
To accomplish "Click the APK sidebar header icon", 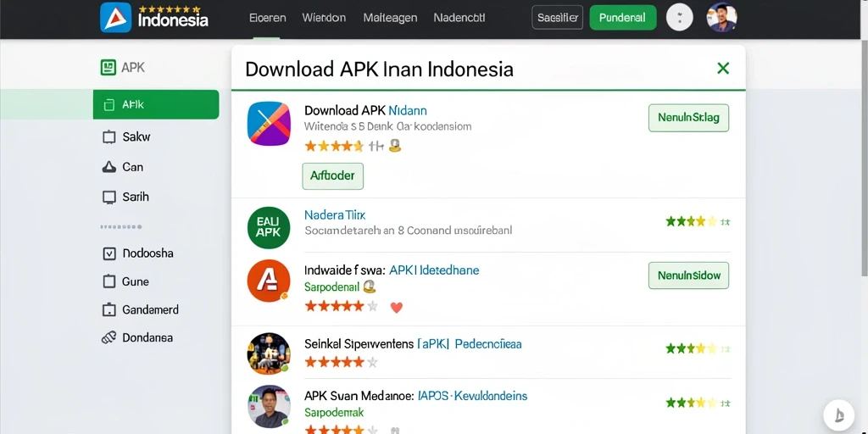I will (x=108, y=68).
